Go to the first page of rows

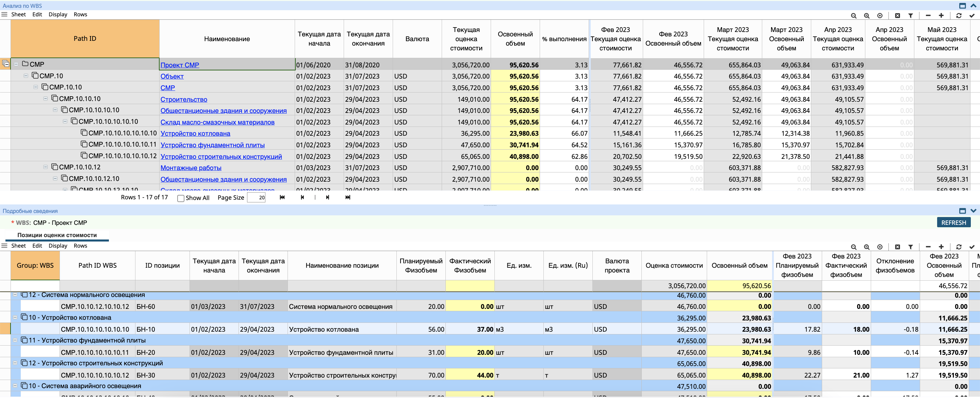click(x=282, y=198)
